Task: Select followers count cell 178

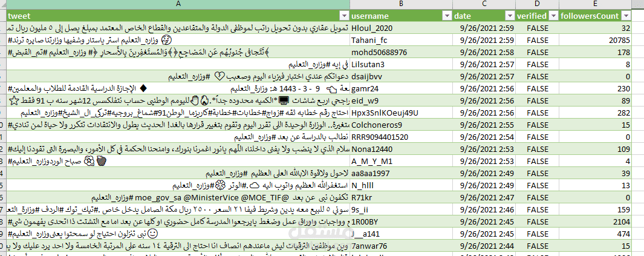Action: pyautogui.click(x=595, y=52)
